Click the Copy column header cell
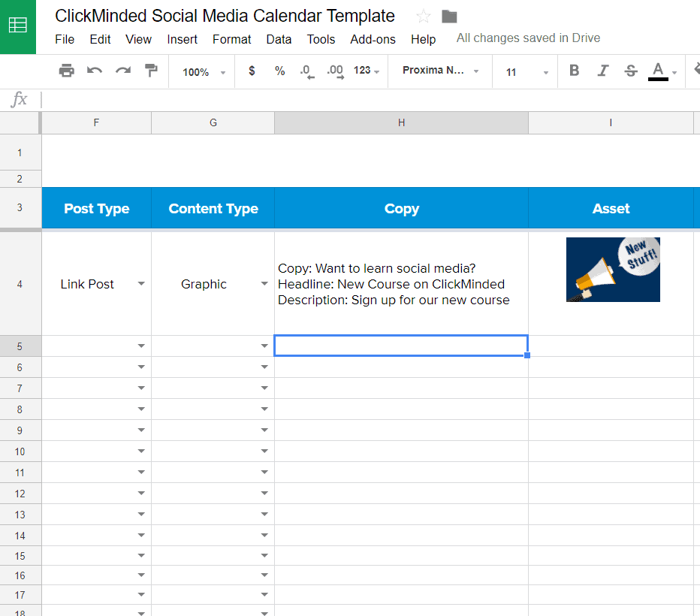 pos(401,209)
